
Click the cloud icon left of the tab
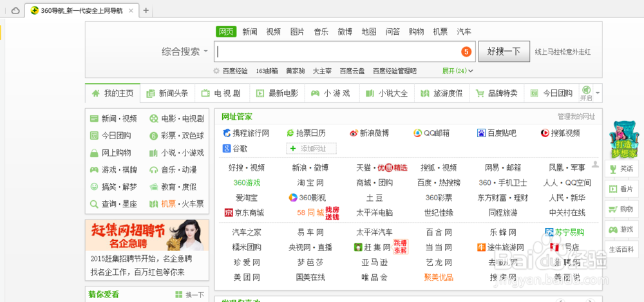[15, 11]
